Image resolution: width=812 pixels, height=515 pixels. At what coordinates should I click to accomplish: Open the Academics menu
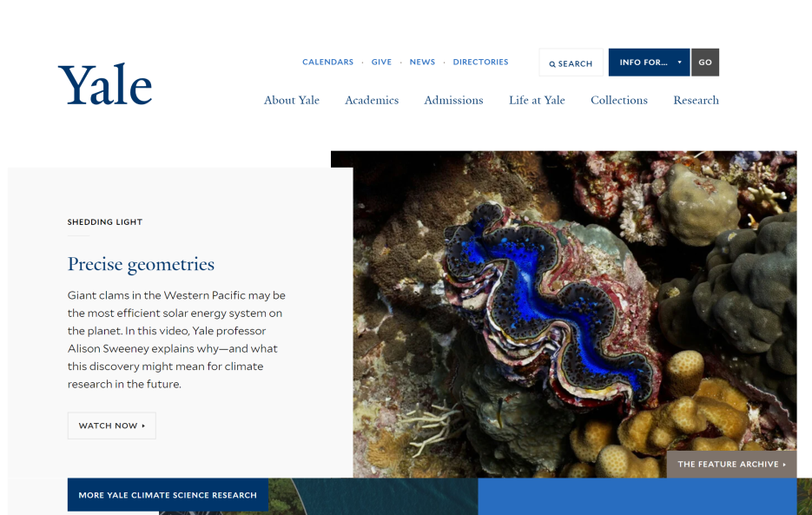(372, 100)
